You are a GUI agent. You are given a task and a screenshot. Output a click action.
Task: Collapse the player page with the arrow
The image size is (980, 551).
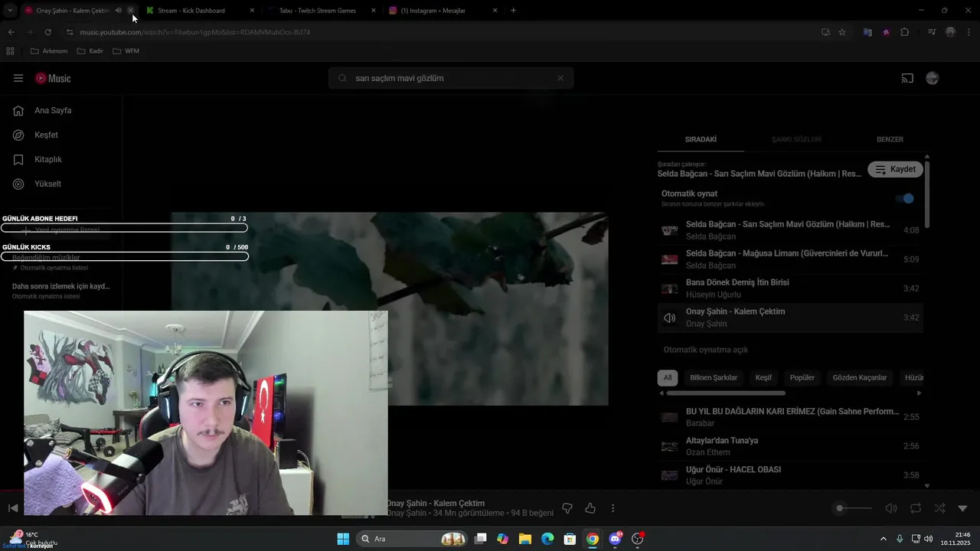(x=963, y=508)
